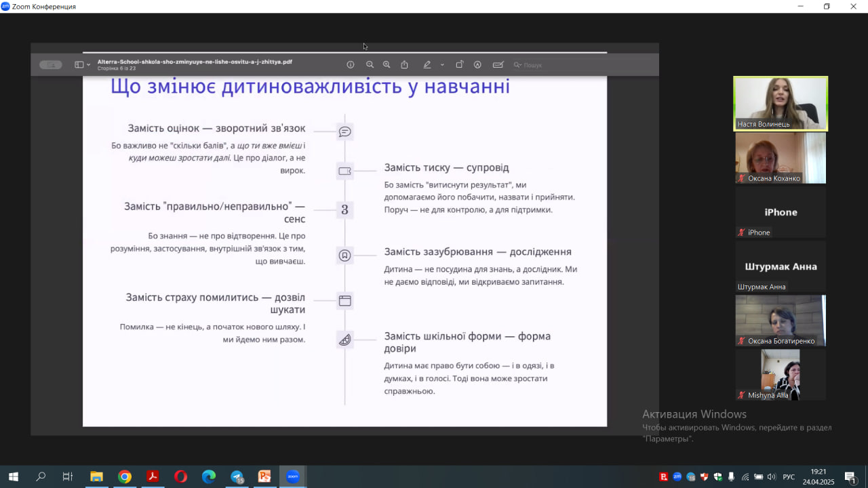The height and width of the screenshot is (488, 868).
Task: Select Настя Волинець video thumbnail
Action: click(x=781, y=103)
